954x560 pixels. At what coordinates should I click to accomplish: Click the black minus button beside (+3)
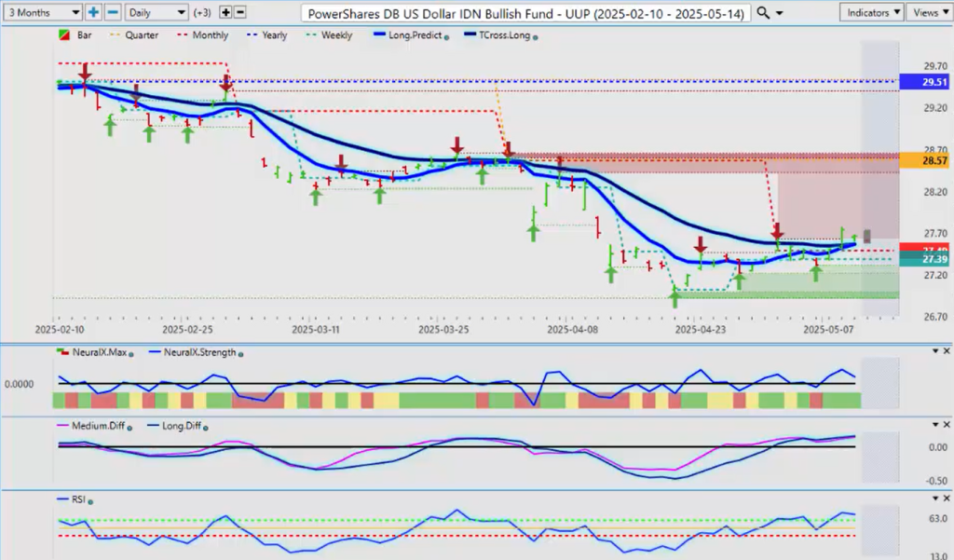pyautogui.click(x=240, y=12)
